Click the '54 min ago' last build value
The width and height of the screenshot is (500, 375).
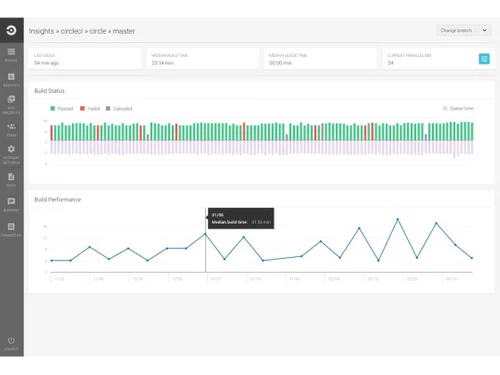tap(46, 63)
